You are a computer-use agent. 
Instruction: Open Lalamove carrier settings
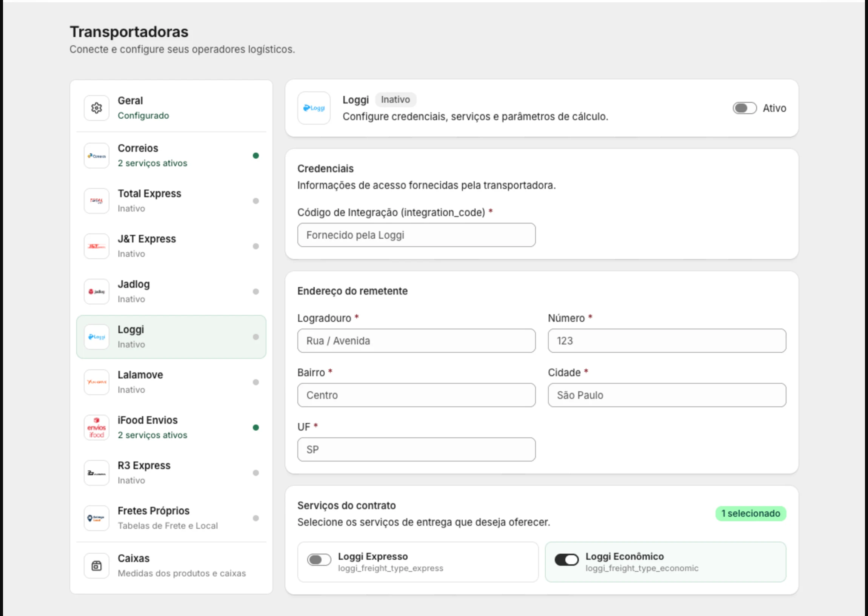pos(171,382)
